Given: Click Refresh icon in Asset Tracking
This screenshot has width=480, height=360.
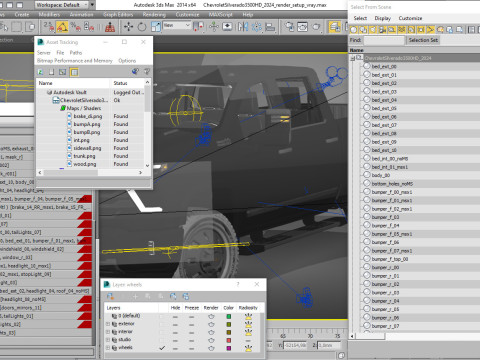Looking at the screenshot, I should pos(40,72).
